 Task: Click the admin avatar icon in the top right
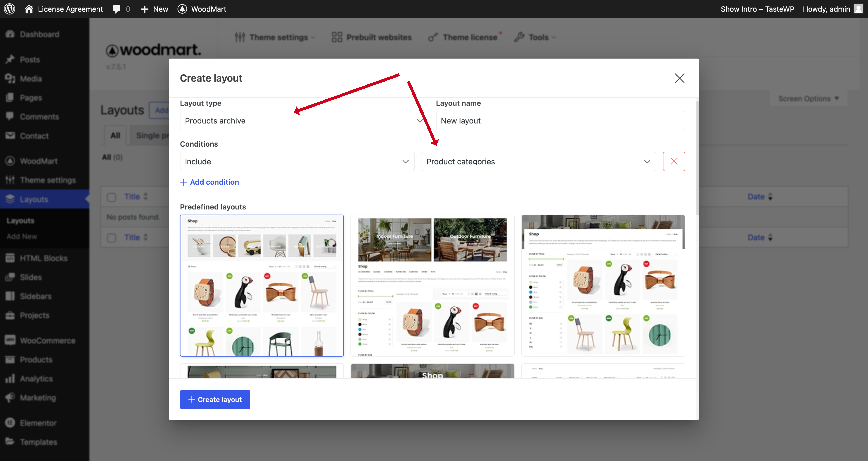(858, 9)
